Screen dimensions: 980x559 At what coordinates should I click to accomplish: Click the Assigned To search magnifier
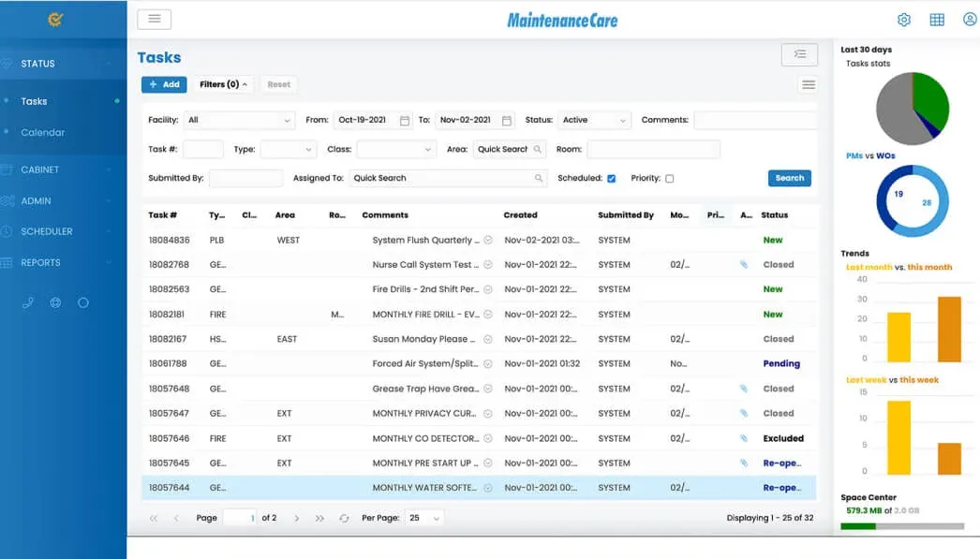pos(538,178)
